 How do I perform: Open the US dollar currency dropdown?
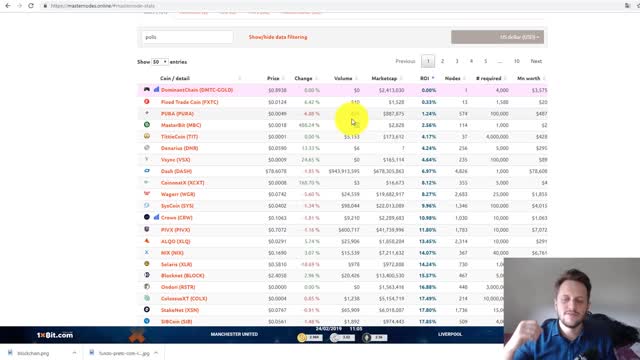coord(497,37)
